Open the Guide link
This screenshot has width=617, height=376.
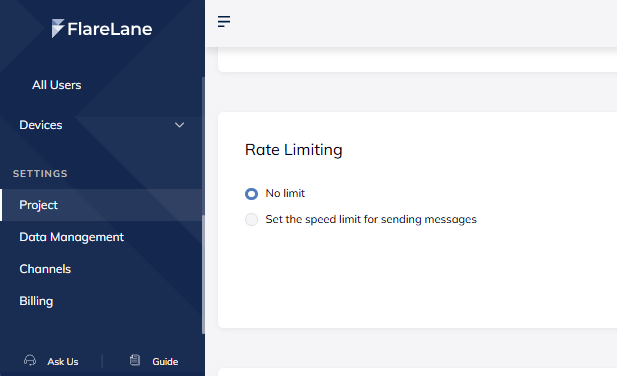click(165, 361)
